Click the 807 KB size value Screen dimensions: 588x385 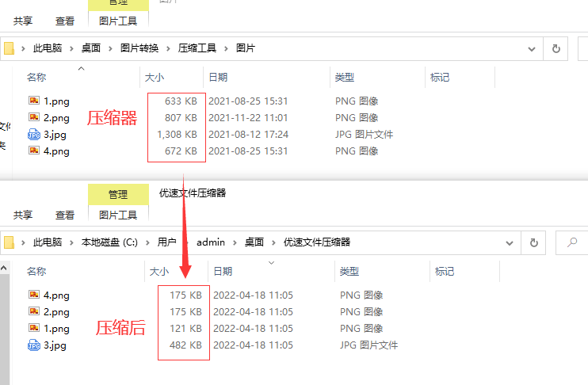click(x=181, y=118)
